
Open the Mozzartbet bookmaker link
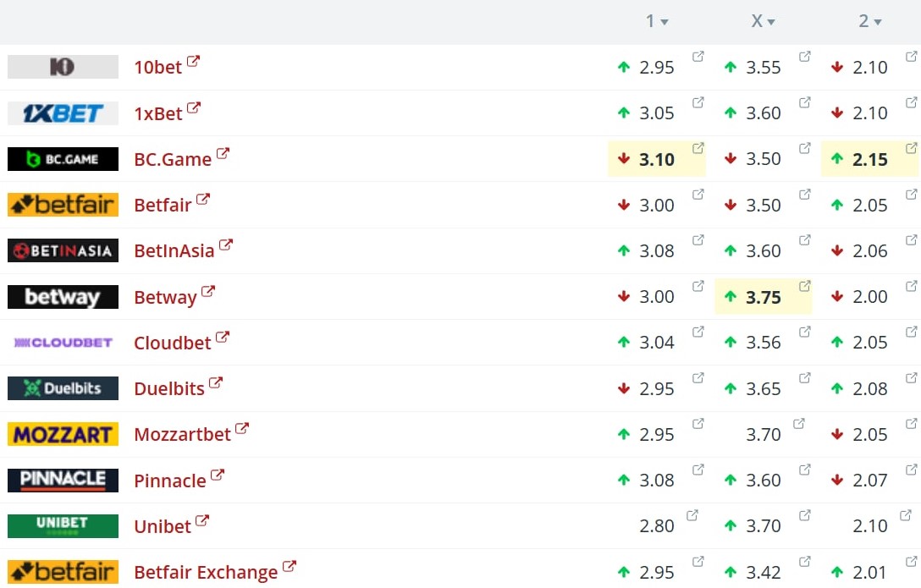tap(191, 434)
